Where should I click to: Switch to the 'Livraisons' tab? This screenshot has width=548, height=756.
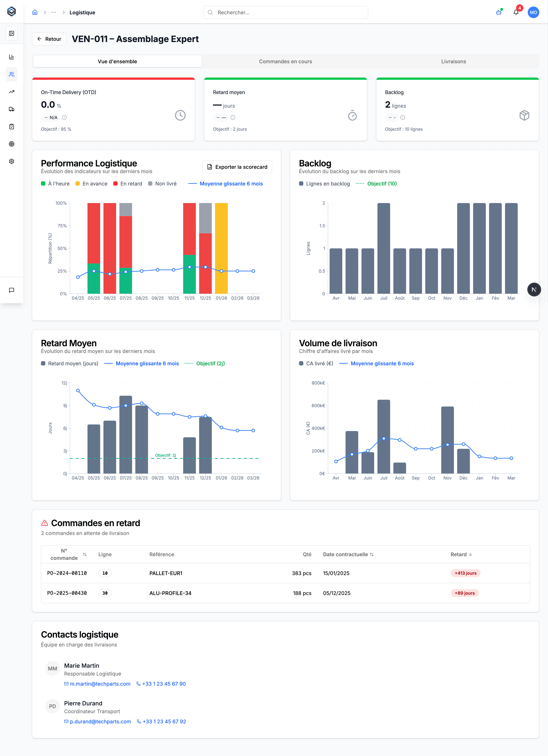(x=453, y=61)
